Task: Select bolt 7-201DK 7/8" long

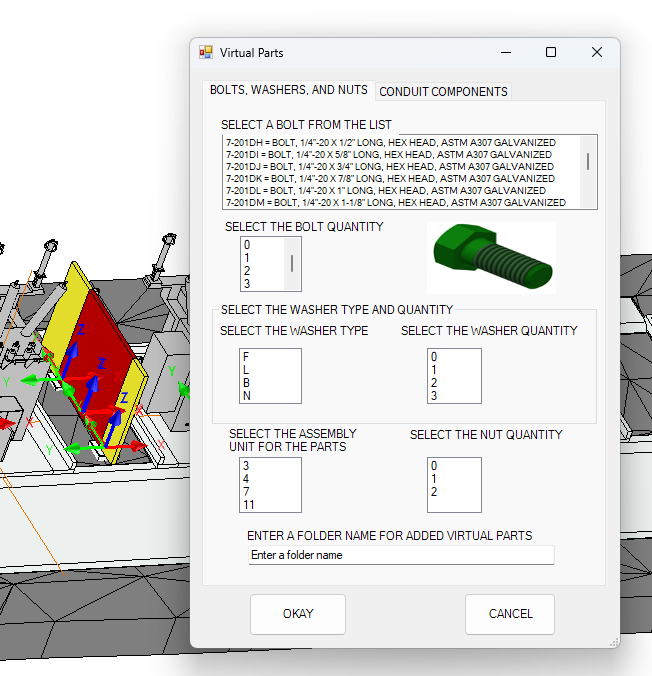Action: click(402, 178)
